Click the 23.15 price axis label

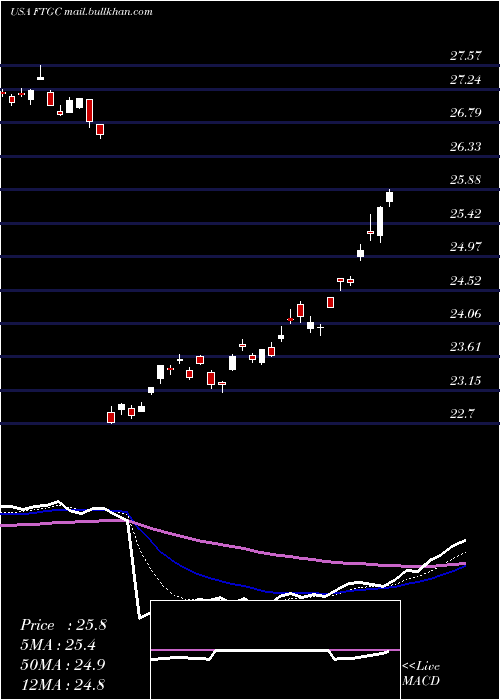coord(466,380)
